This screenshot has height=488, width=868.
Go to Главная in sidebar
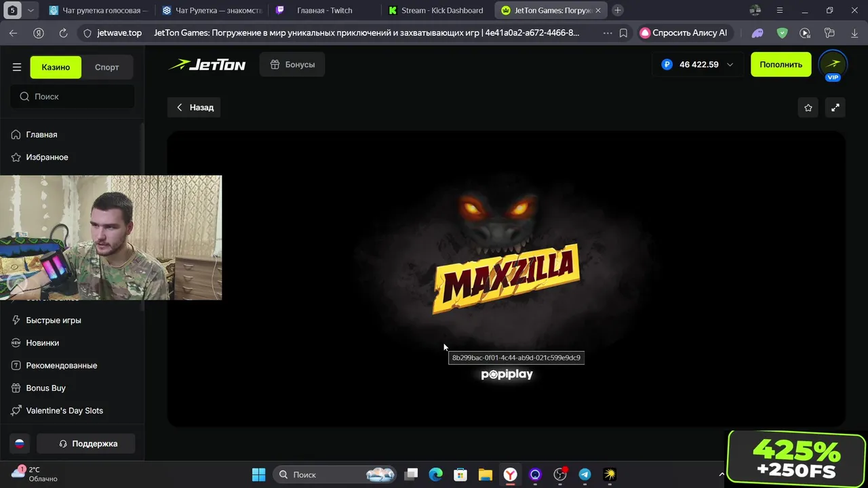tap(41, 134)
